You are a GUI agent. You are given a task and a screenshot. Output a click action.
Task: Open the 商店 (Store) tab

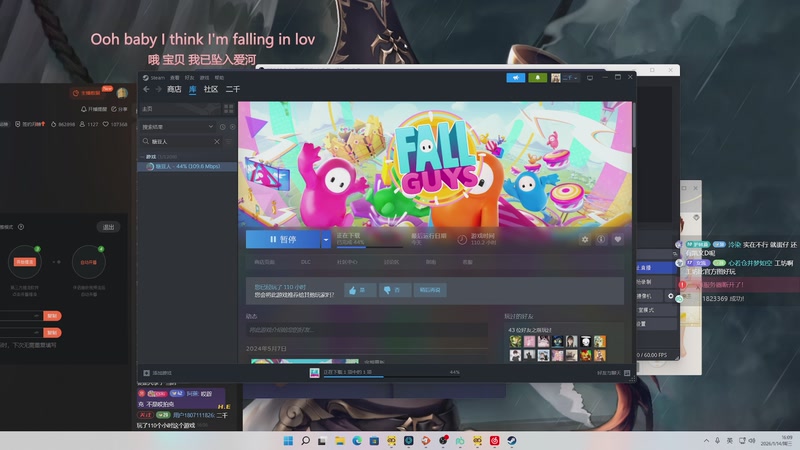[x=174, y=89]
